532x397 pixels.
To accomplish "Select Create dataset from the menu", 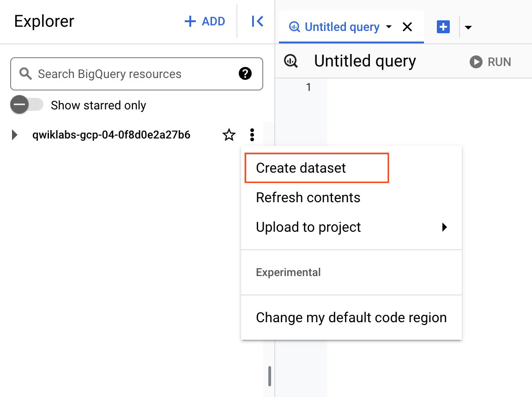I will coord(300,168).
